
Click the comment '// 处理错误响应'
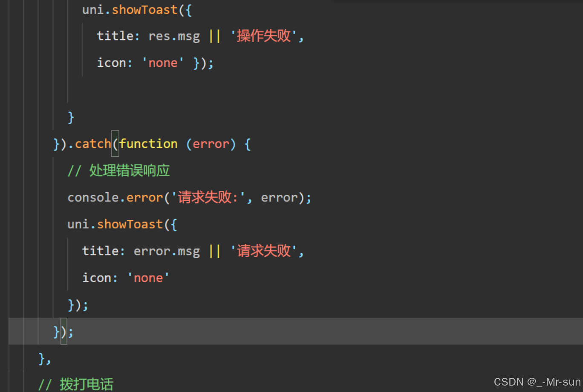point(119,171)
